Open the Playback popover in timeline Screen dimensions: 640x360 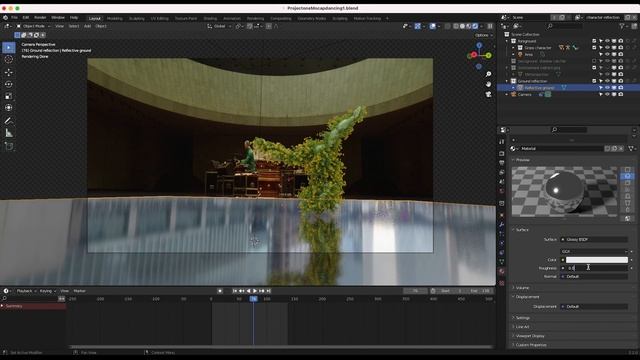tap(26, 291)
